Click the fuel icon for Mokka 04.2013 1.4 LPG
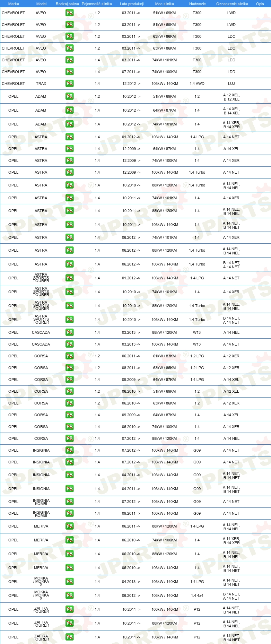The width and height of the screenshot is (271, 644). [70, 582]
